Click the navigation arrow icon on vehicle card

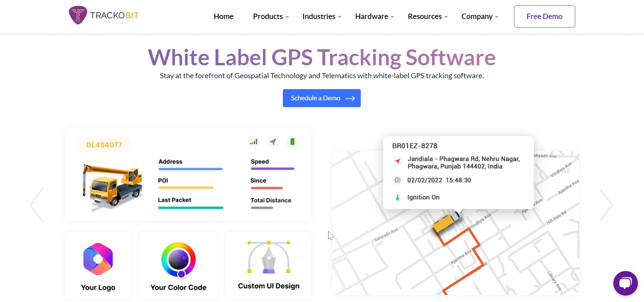click(273, 142)
